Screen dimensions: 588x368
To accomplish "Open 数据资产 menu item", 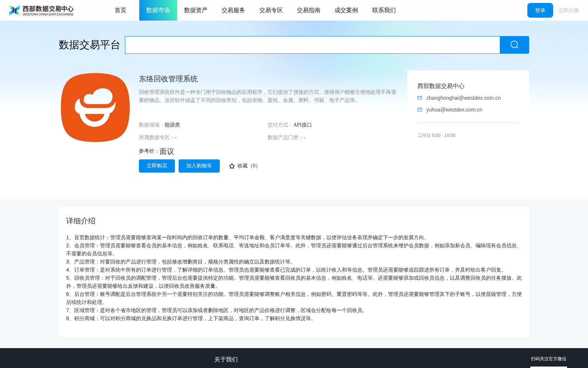I will [196, 10].
